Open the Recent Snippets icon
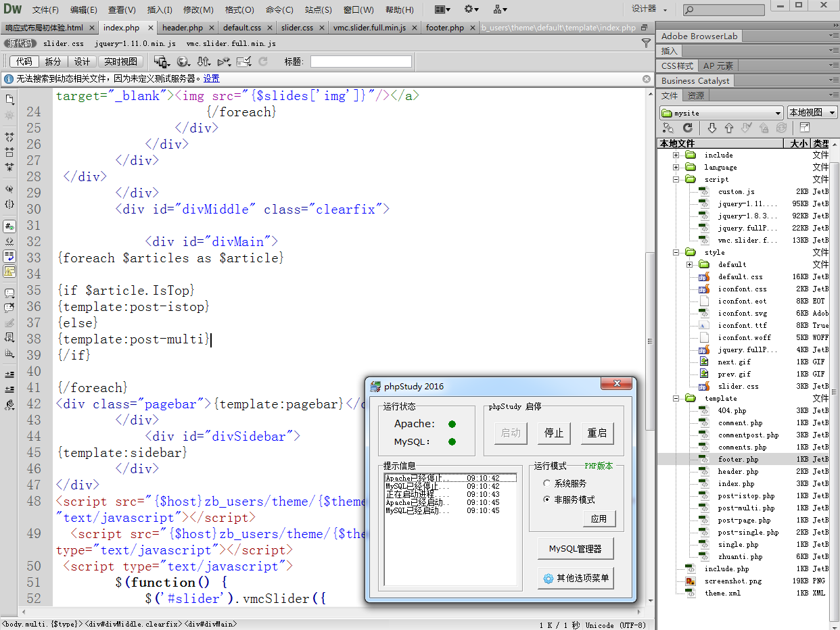This screenshot has height=630, width=840. (9, 337)
